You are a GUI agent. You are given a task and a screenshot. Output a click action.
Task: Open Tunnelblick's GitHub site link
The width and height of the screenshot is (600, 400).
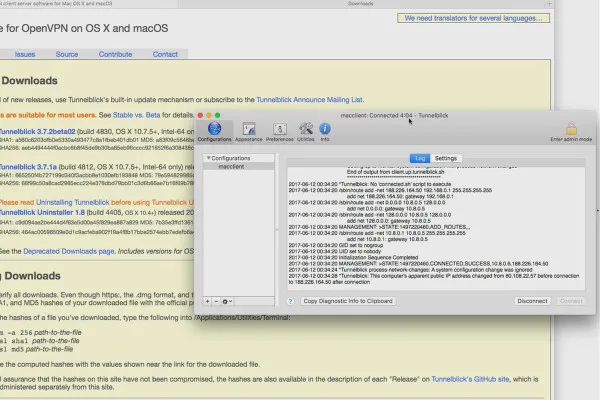(470, 379)
